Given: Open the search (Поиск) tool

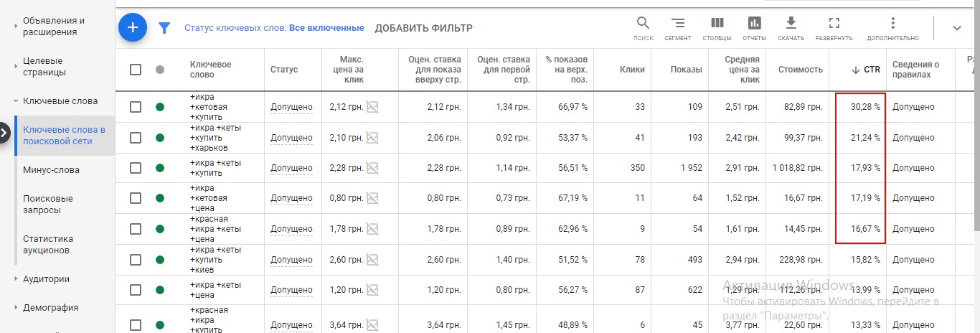Looking at the screenshot, I should [644, 28].
